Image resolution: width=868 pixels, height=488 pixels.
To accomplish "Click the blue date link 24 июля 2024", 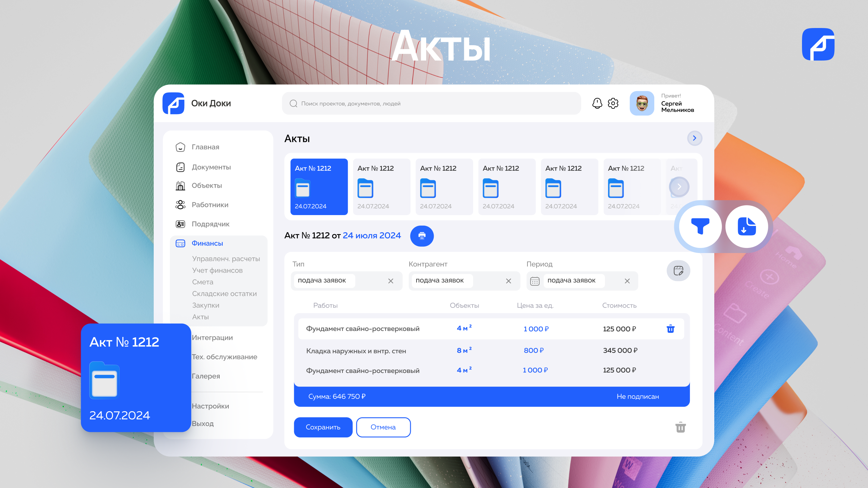I will (372, 235).
